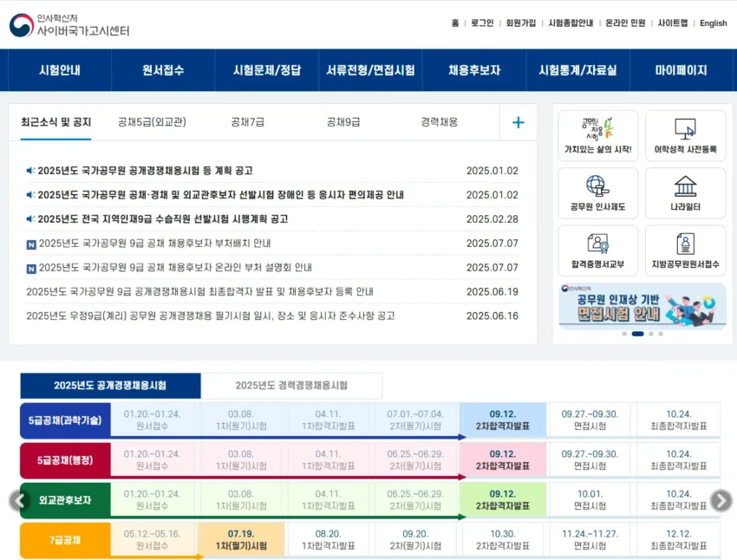The height and width of the screenshot is (560, 737).
Task: Select the 2025년도 경력경쟁채용시험 tab
Action: [x=291, y=385]
